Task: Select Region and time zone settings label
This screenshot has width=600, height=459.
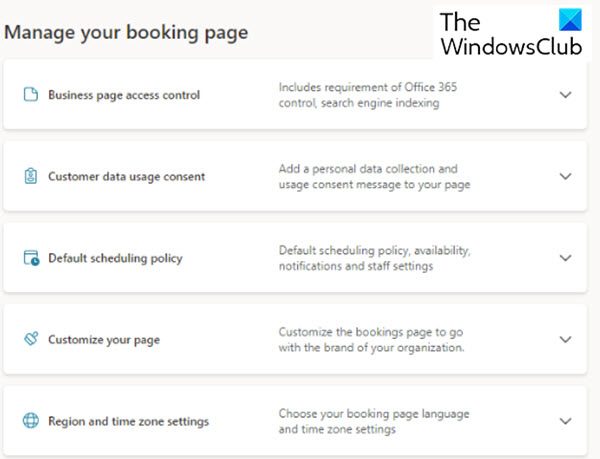Action: tap(129, 421)
